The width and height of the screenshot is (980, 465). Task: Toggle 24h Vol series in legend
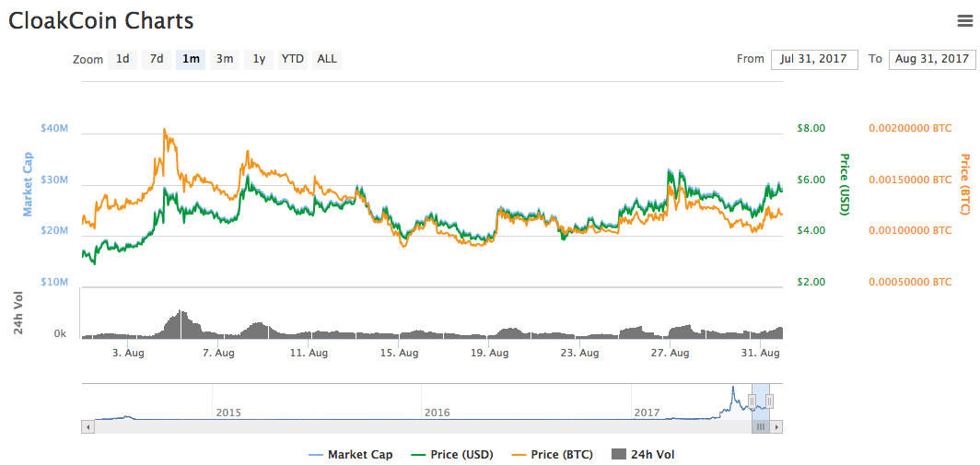point(642,454)
